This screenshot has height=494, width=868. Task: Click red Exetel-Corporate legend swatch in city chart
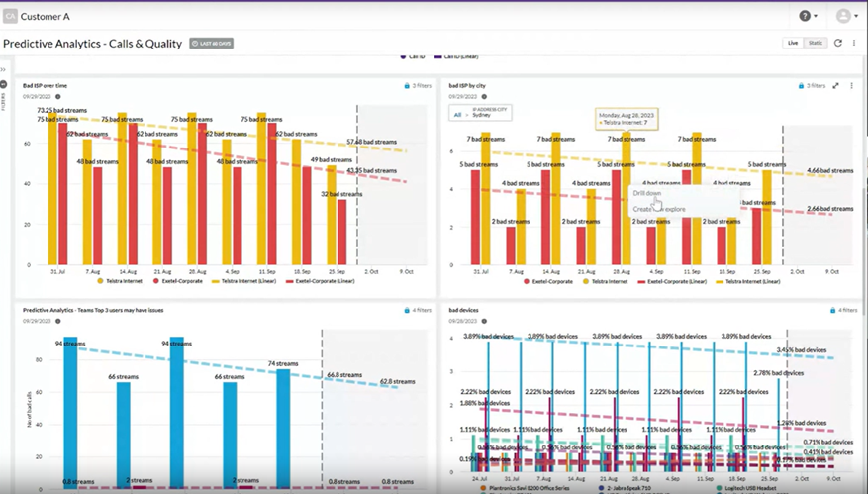tap(530, 281)
